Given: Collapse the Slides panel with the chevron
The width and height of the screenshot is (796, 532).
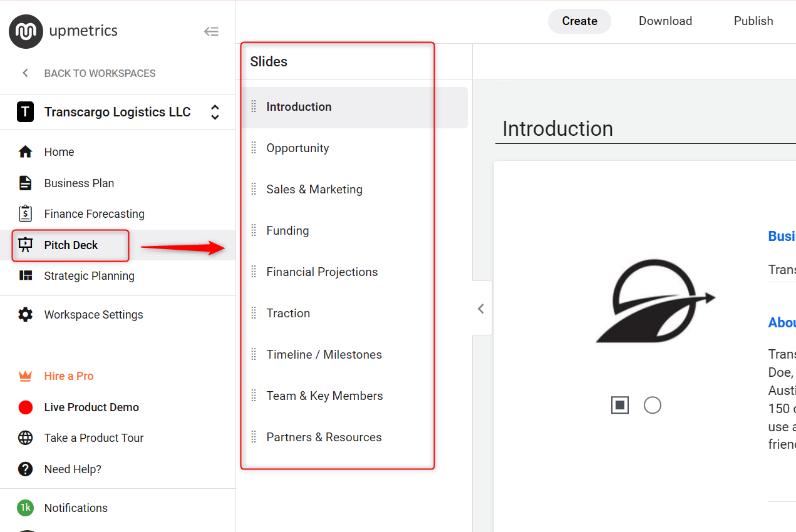Looking at the screenshot, I should tap(482, 309).
